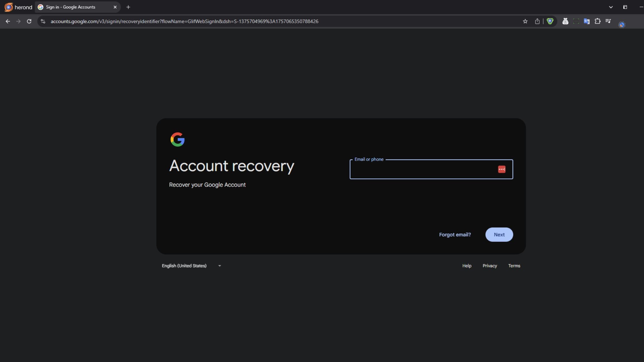Expand the tab search chevron
Screen dimensions: 644x362
(x=611, y=7)
